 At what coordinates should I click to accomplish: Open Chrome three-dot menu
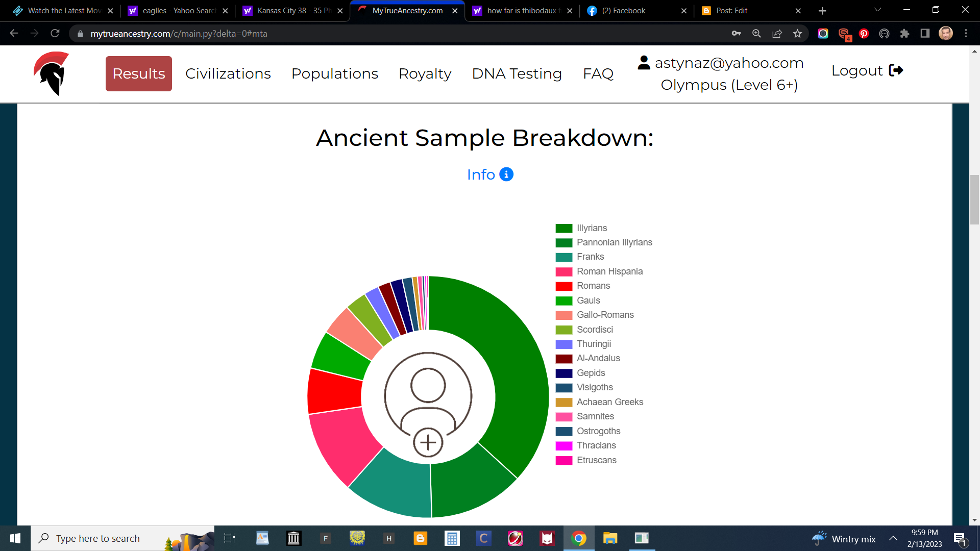(966, 34)
